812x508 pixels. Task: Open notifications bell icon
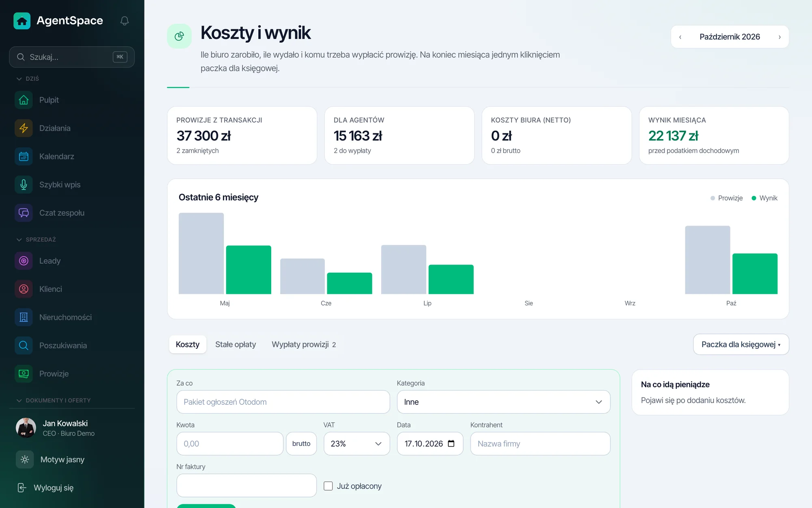(x=125, y=21)
